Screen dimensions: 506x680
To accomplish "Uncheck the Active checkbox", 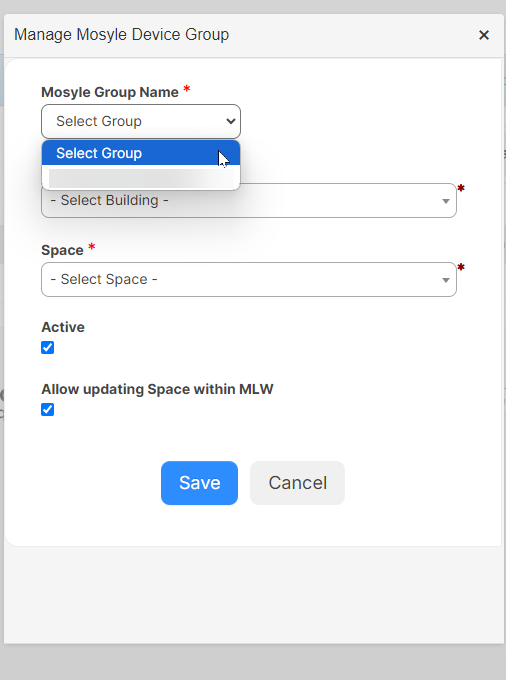I will (x=48, y=347).
